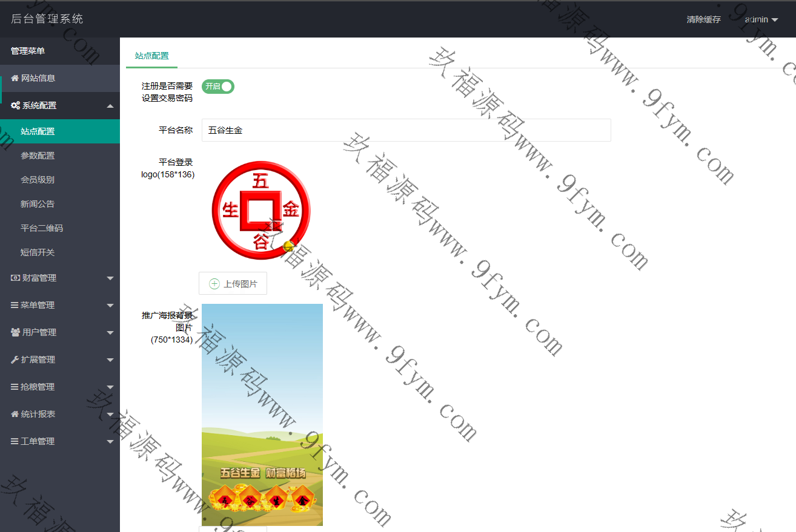This screenshot has width=796, height=532.
Task: Click the money icon beside 财富管理
Action: tap(16, 278)
